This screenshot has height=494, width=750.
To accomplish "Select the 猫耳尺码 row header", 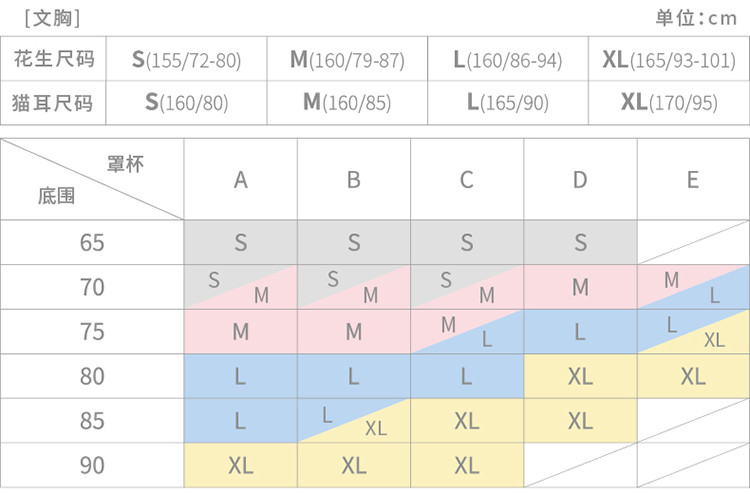I will [x=54, y=102].
